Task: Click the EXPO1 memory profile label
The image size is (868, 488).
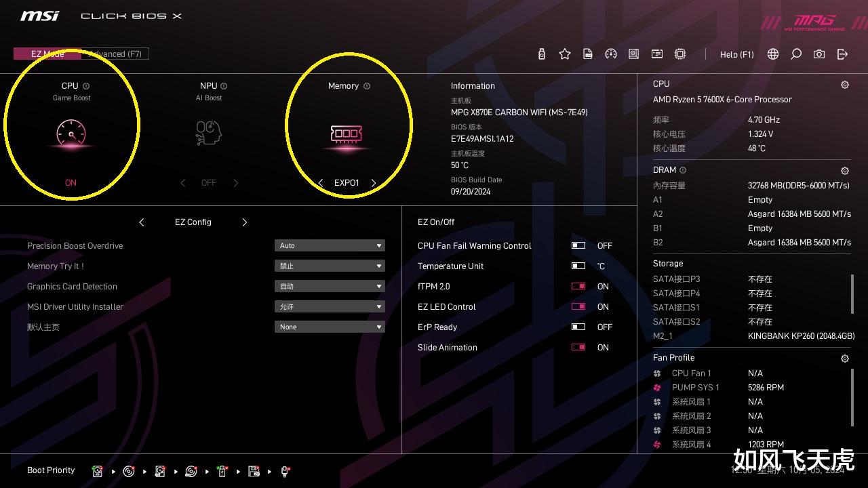Action: pyautogui.click(x=347, y=183)
